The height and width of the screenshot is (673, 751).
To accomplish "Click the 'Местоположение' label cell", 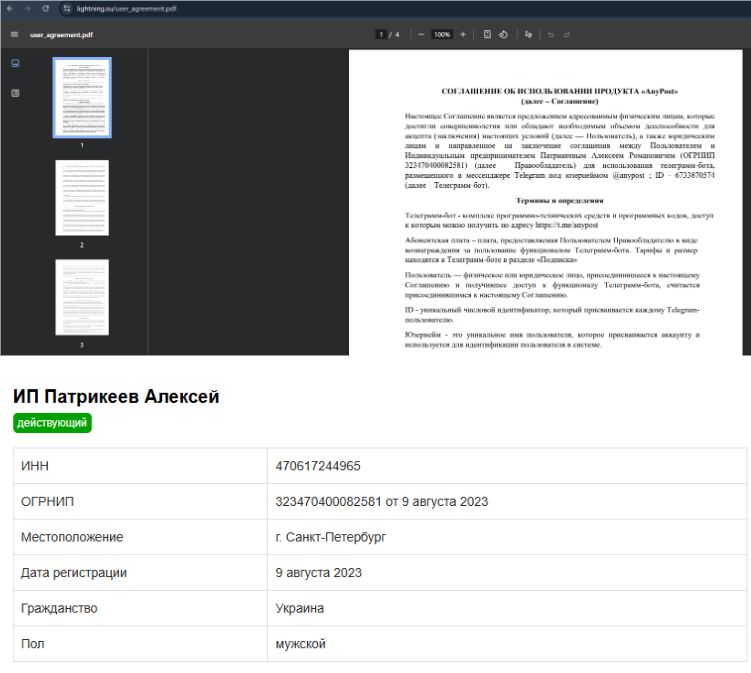I will [140, 537].
